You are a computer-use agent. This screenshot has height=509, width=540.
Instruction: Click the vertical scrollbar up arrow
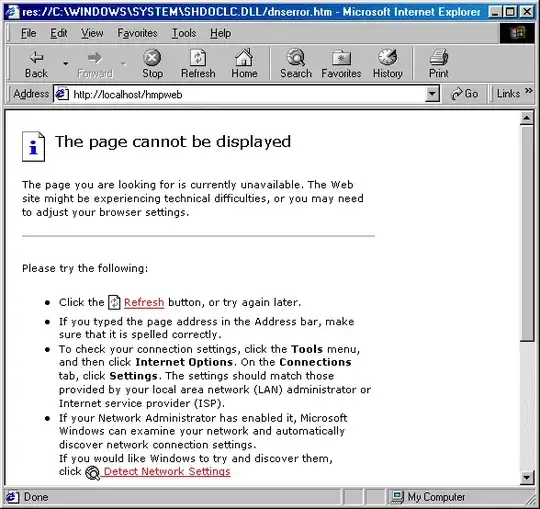click(x=527, y=118)
